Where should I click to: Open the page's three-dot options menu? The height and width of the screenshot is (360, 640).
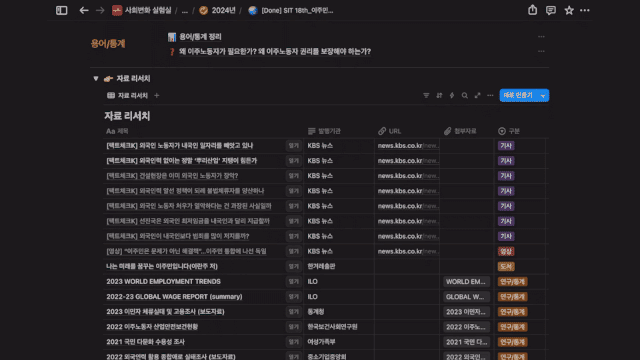pyautogui.click(x=585, y=10)
